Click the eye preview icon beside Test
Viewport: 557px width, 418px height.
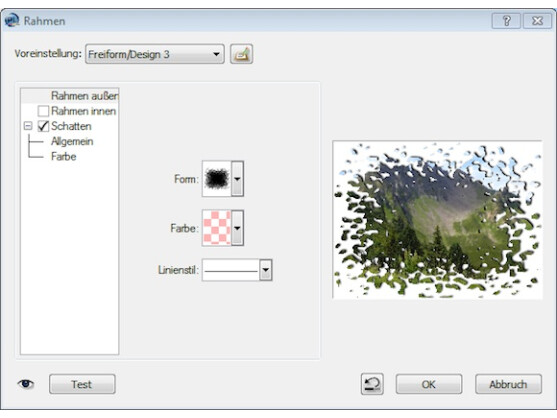(x=26, y=384)
